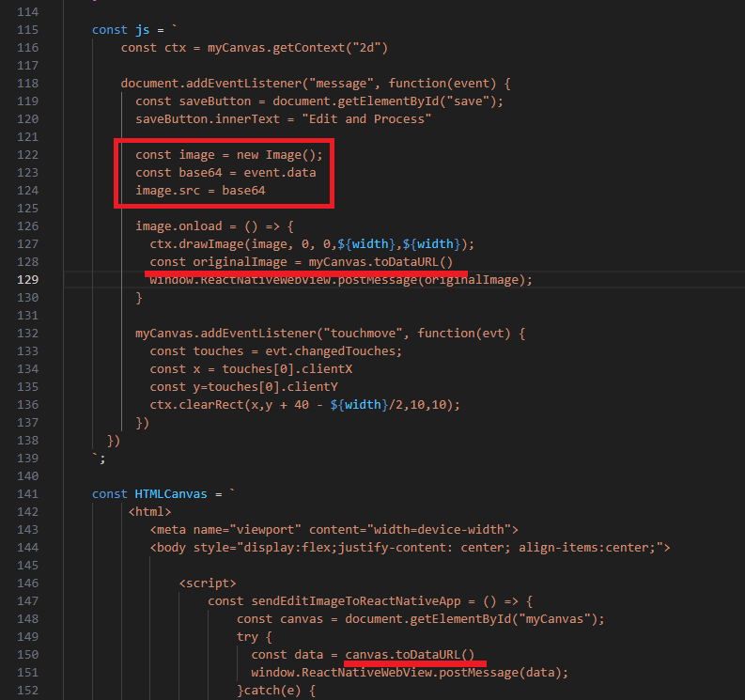The image size is (745, 700).
Task: Click the '<script>' tag on line 146
Action: (x=208, y=583)
